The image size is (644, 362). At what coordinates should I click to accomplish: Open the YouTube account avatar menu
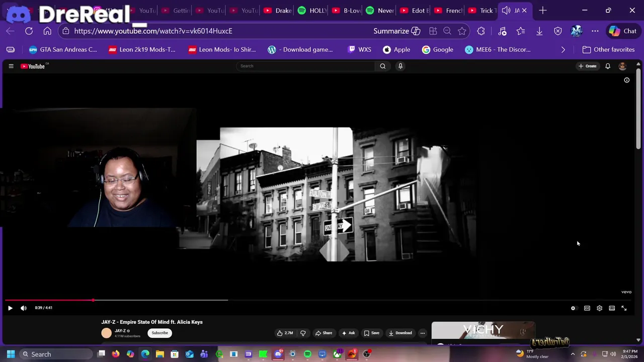(x=622, y=66)
